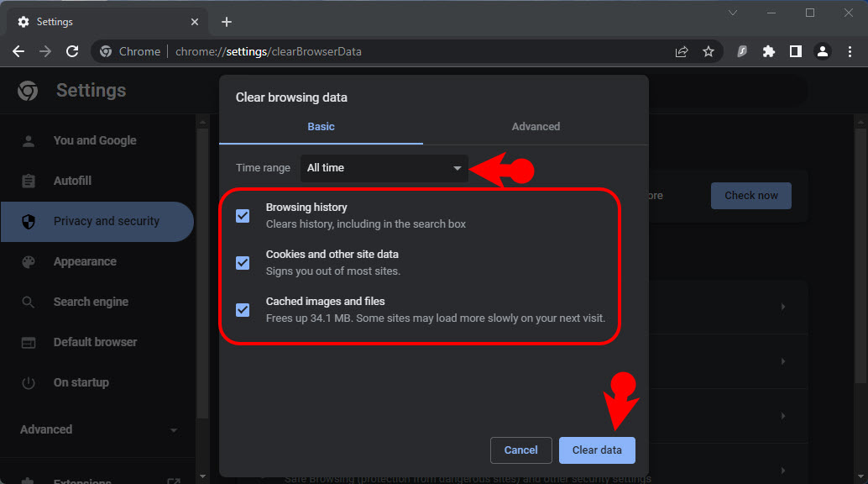Click the Appearance palette icon

[29, 261]
